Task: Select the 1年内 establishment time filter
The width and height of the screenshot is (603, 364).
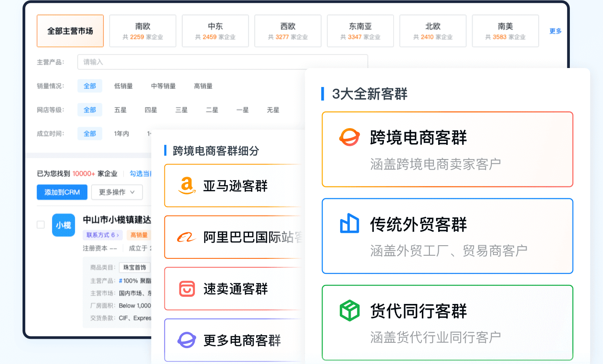Action: click(121, 133)
